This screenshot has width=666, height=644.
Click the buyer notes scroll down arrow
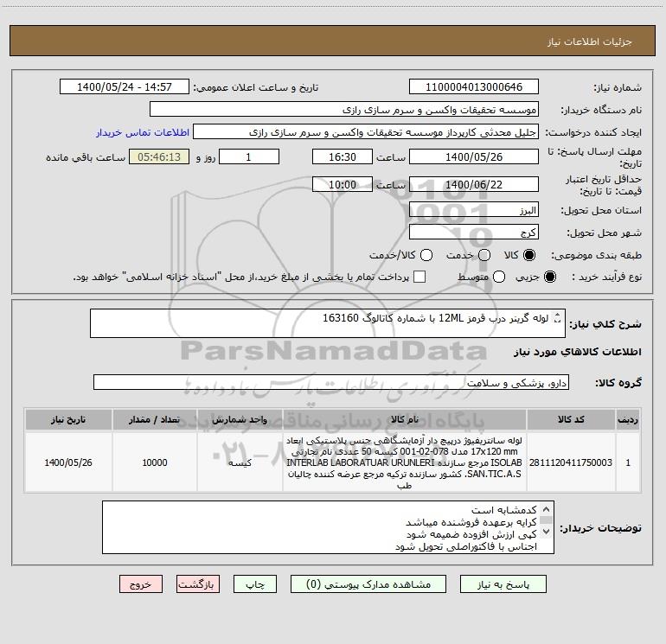click(547, 531)
